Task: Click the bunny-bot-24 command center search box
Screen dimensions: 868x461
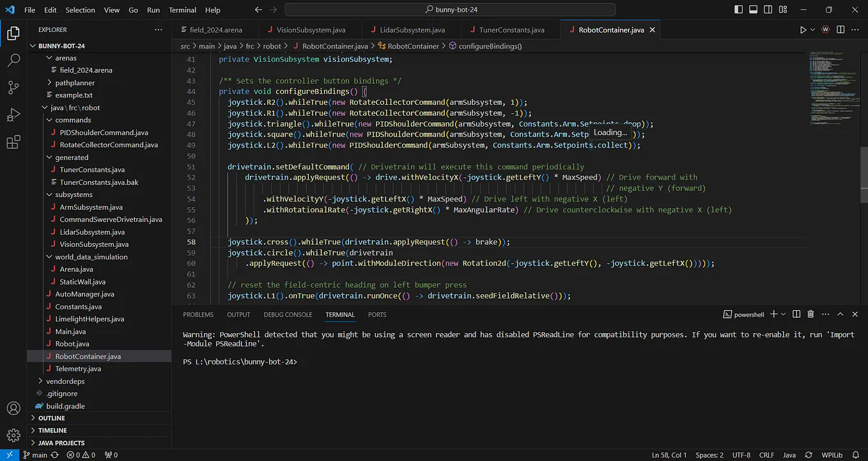Action: pyautogui.click(x=450, y=10)
